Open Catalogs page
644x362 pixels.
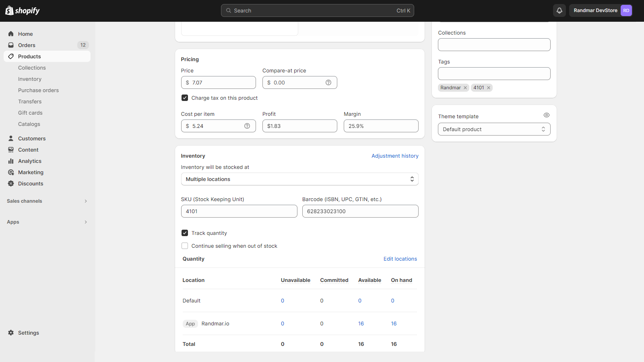tap(29, 124)
